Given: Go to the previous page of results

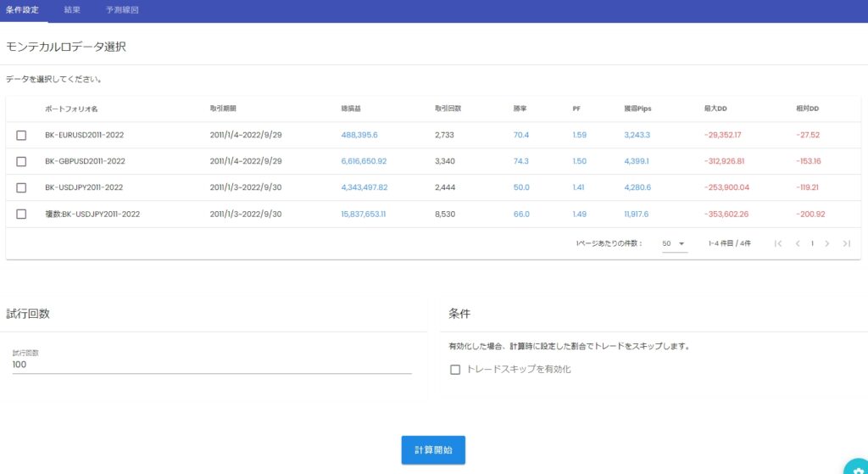Looking at the screenshot, I should [798, 243].
